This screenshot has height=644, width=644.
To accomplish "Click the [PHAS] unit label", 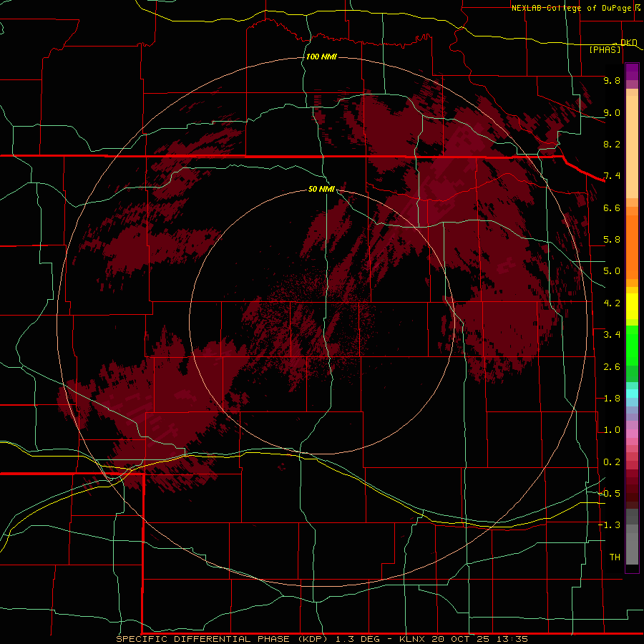I will click(x=605, y=49).
